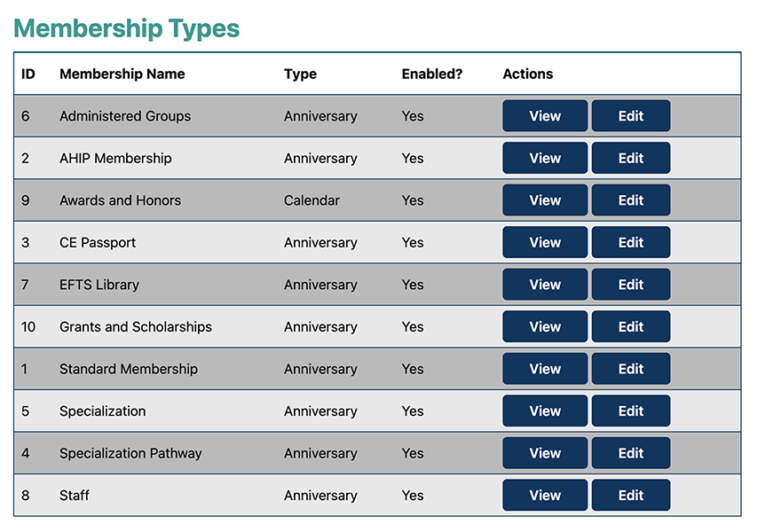View the Specialization membership row
The height and width of the screenshot is (532, 757).
pyautogui.click(x=544, y=411)
